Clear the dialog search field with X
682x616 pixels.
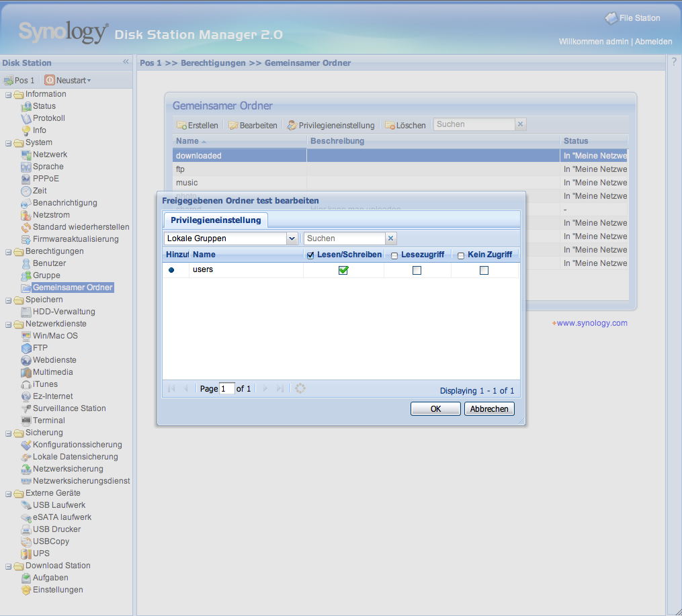click(391, 238)
